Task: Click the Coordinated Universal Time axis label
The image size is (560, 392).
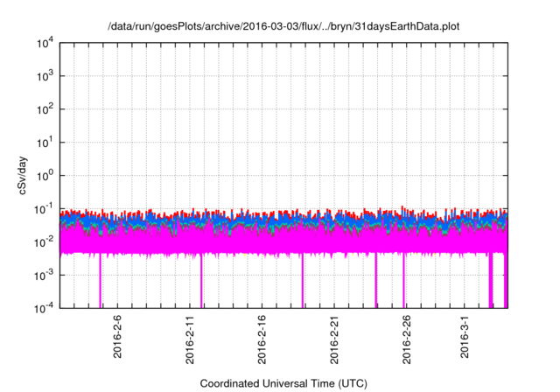Action: pos(283,383)
